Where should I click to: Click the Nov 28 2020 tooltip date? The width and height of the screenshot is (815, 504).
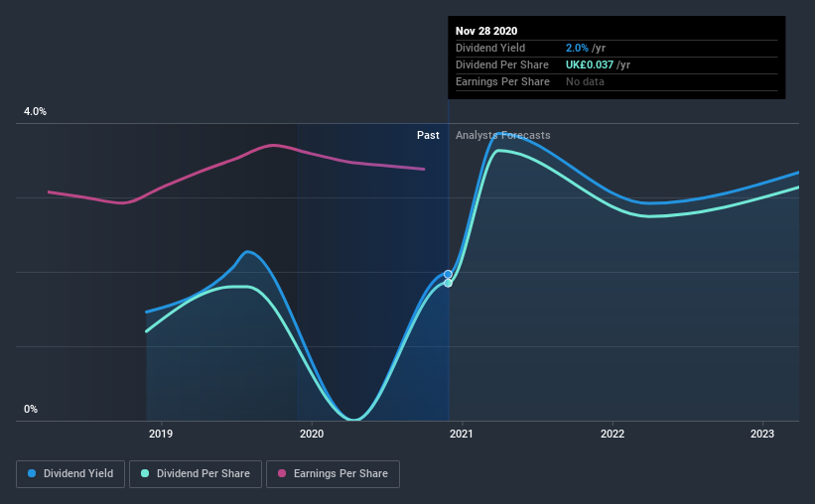point(486,31)
